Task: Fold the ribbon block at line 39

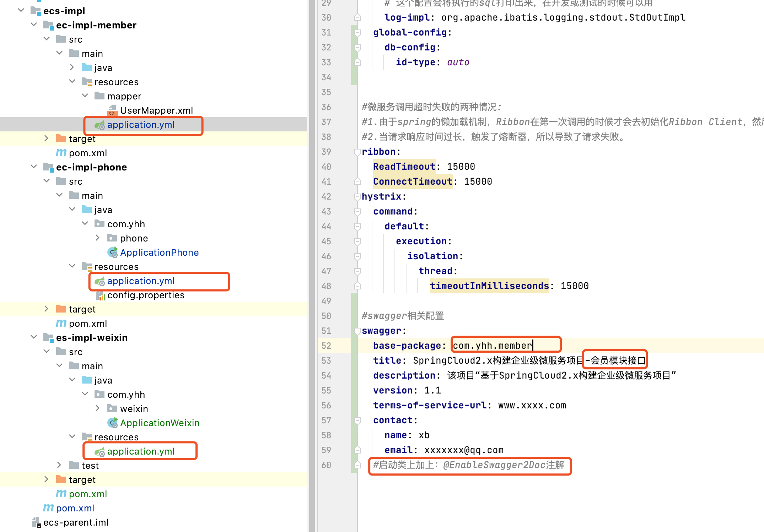Action: coord(357,152)
